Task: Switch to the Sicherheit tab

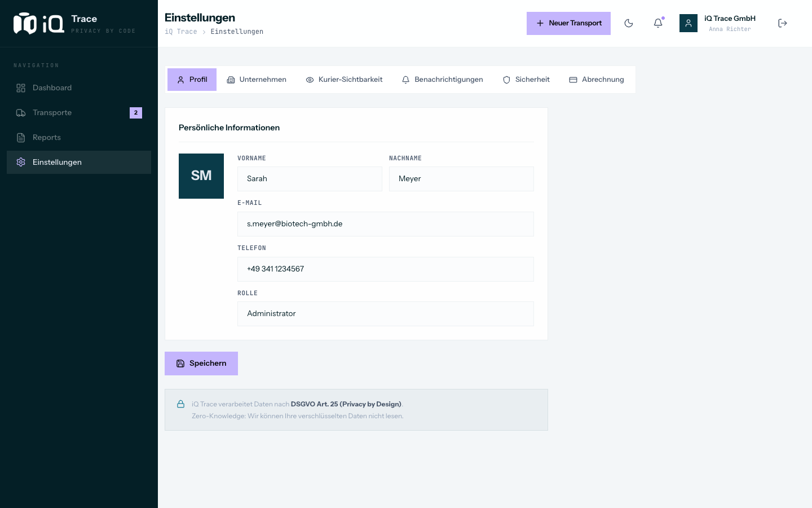Action: (526, 80)
